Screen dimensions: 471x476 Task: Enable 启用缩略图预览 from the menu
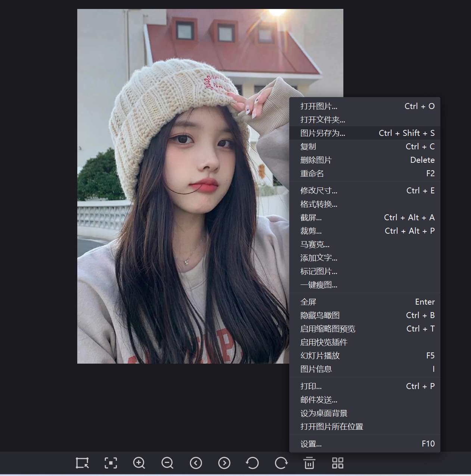point(365,329)
